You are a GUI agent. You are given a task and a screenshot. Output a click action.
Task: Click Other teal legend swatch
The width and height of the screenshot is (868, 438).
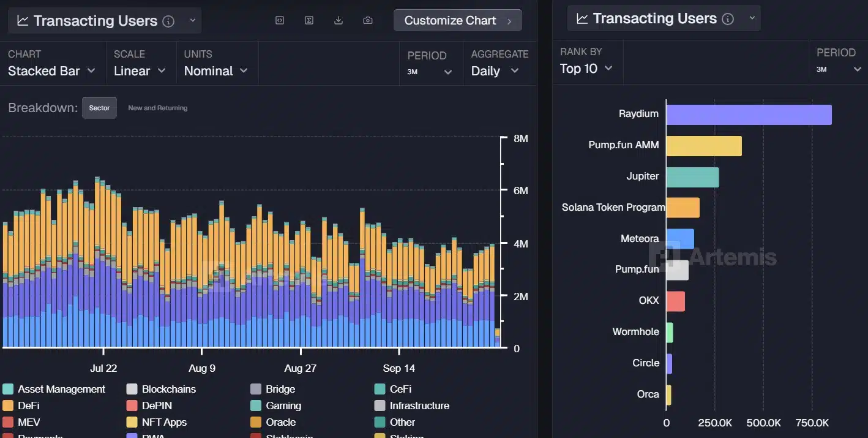[380, 422]
